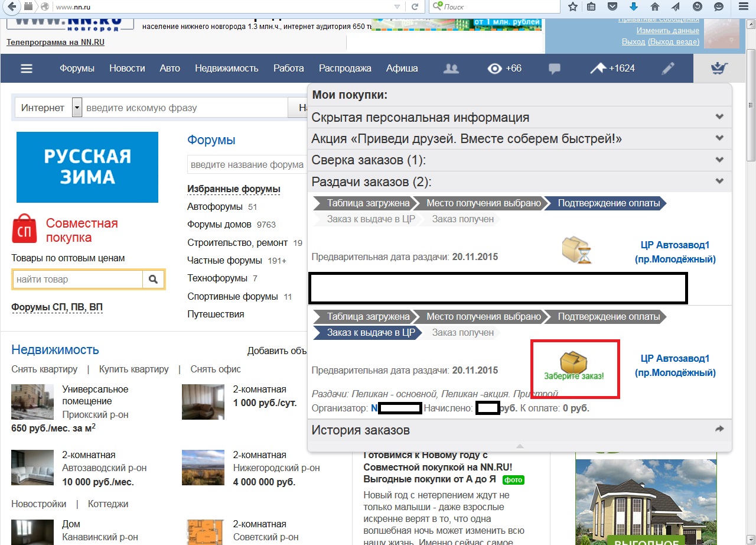
Task: Click the 'введите искомую фразу' search field
Action: (184, 108)
